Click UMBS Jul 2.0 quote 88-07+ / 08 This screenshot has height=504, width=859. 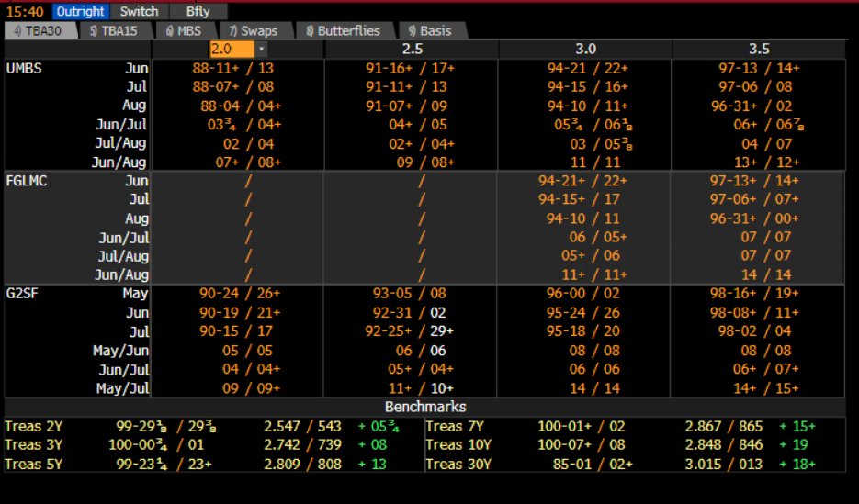[x=232, y=87]
